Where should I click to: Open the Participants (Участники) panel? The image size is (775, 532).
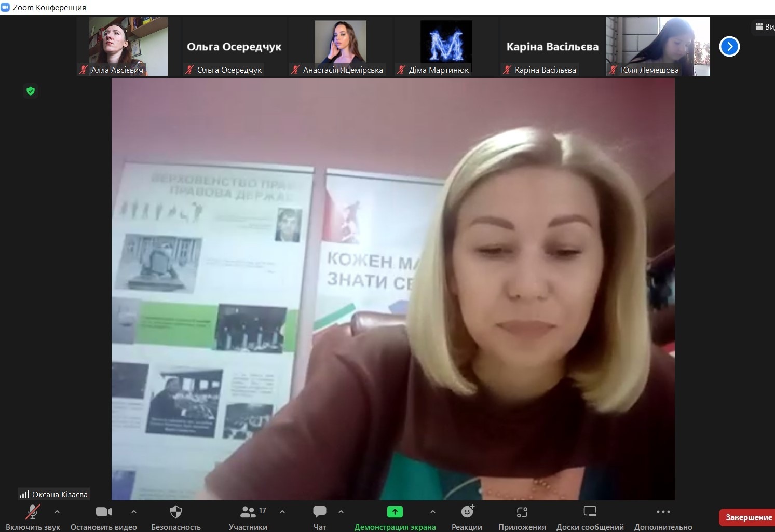click(248, 512)
